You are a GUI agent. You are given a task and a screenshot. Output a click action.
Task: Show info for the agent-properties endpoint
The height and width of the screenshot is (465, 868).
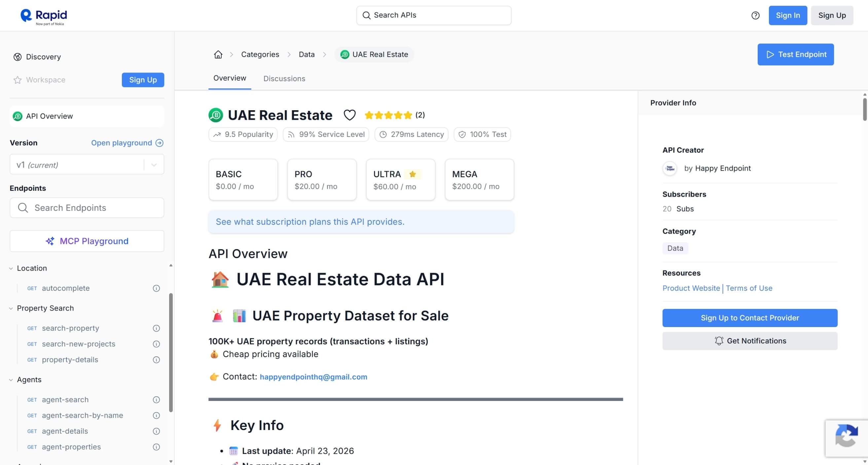point(156,447)
